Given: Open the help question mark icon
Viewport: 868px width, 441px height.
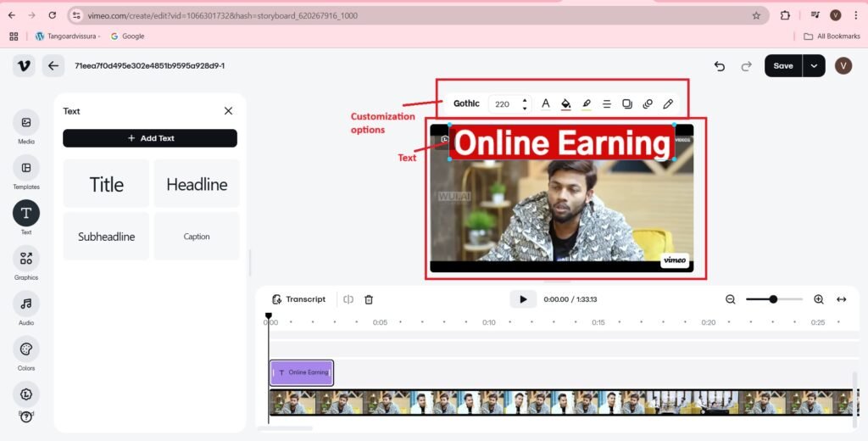Looking at the screenshot, I should click(x=26, y=417).
